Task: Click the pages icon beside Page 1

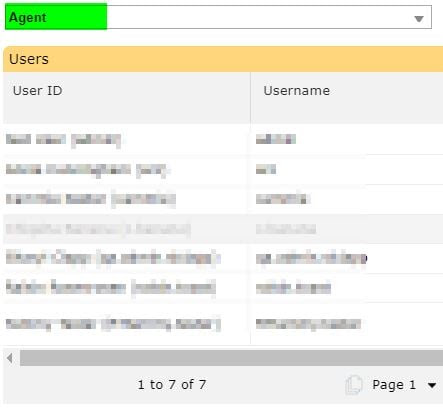Action: (354, 385)
